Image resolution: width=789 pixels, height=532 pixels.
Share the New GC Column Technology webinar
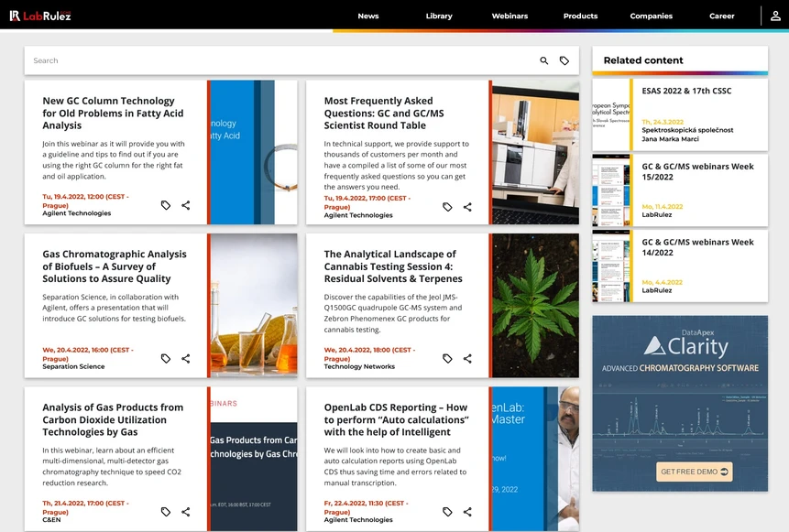186,205
